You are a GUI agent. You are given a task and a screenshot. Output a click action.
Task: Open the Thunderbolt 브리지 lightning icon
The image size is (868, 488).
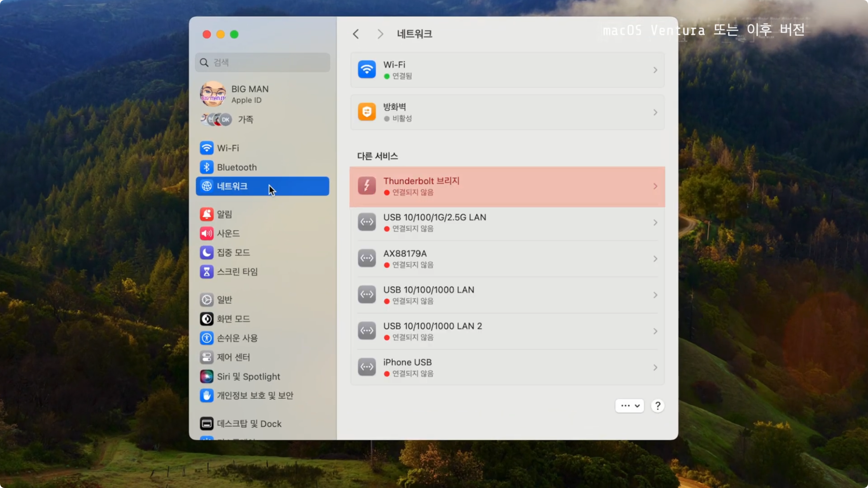click(x=367, y=186)
